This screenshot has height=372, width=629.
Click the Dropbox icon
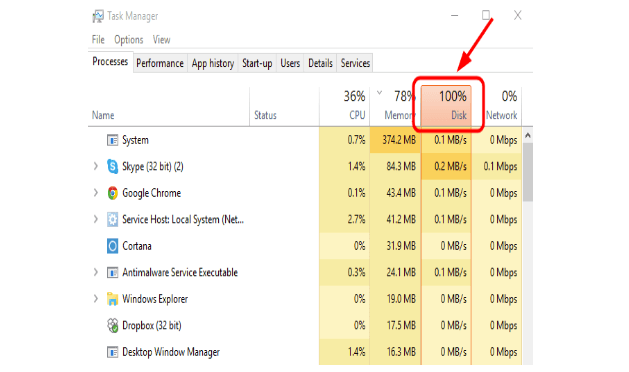[x=112, y=325]
